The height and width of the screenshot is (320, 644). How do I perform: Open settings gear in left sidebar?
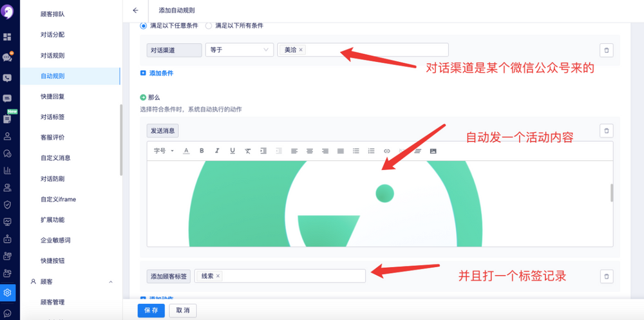8,293
